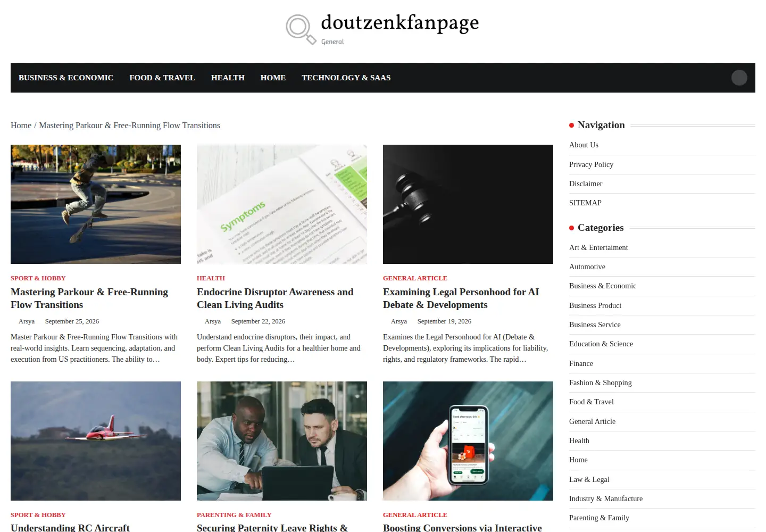Browse Education & Science category

pos(601,344)
